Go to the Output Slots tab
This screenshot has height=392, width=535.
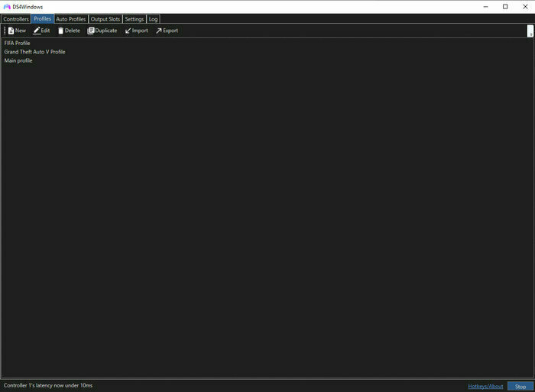tap(105, 19)
